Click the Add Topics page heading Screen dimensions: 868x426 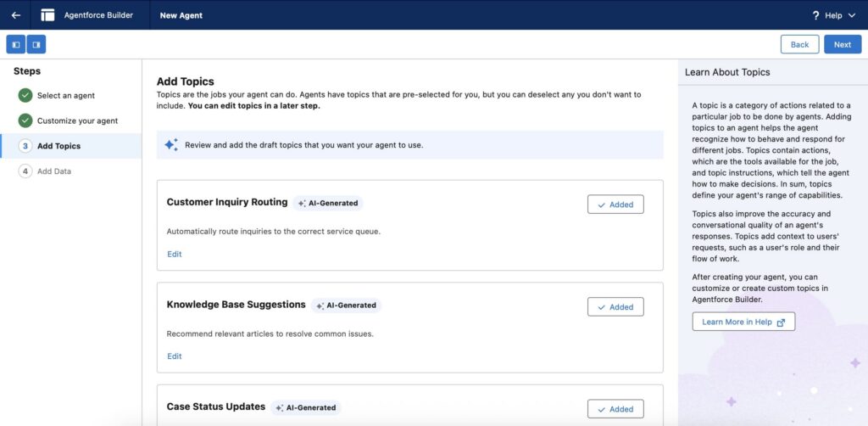(x=186, y=82)
